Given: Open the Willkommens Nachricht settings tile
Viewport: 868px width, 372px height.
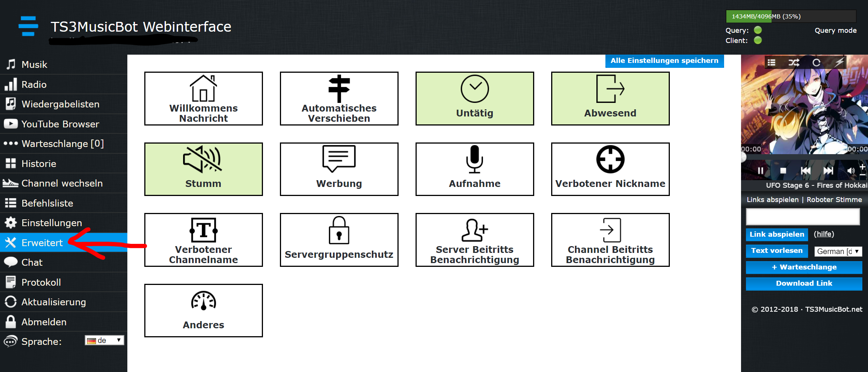Looking at the screenshot, I should (x=203, y=98).
